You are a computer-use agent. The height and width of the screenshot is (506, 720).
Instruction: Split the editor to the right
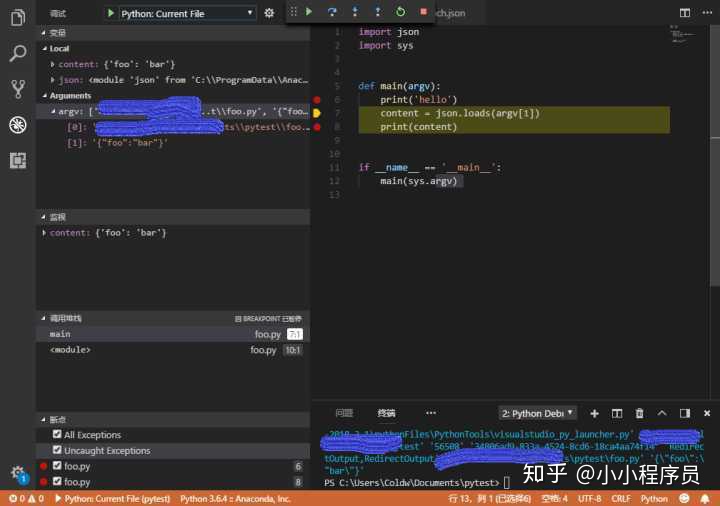coord(685,13)
